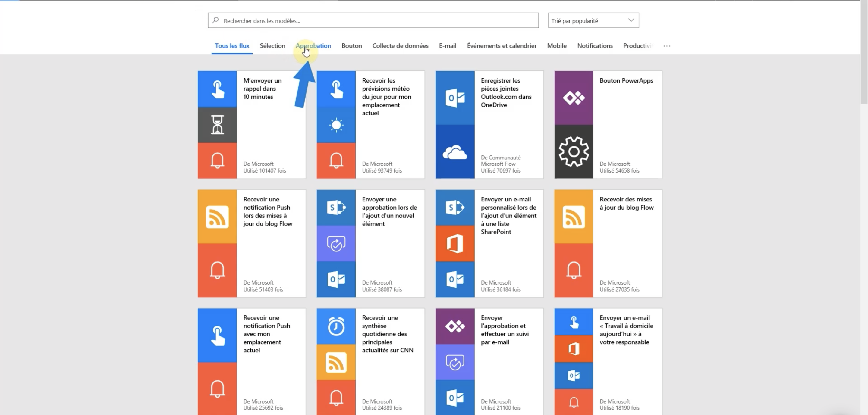Click the PowerApps icon on the suivi par e-mail card

(x=455, y=326)
